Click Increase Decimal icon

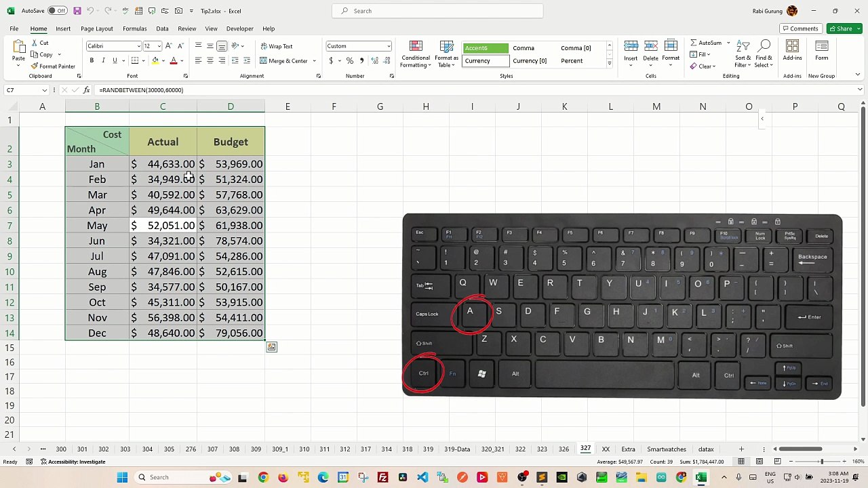(x=374, y=61)
